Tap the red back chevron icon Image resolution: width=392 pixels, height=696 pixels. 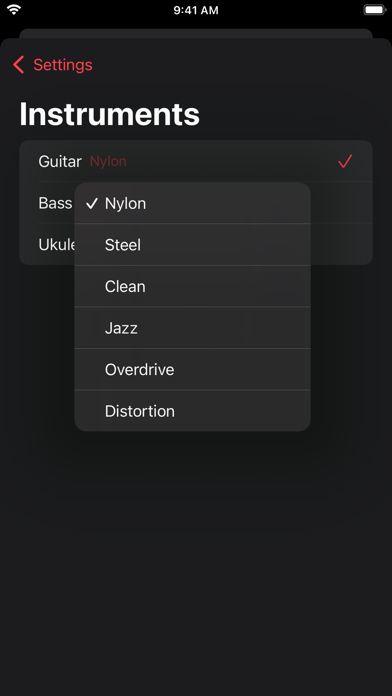[x=19, y=65]
